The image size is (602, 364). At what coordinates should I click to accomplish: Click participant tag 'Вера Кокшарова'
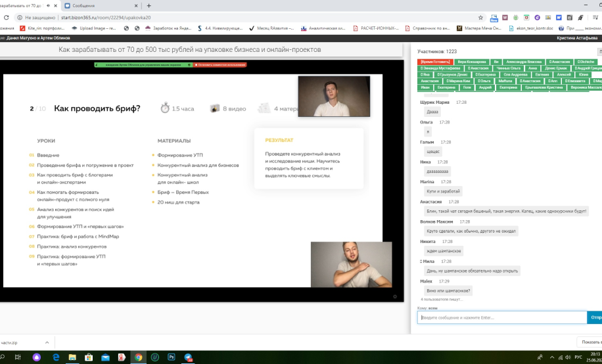471,61
